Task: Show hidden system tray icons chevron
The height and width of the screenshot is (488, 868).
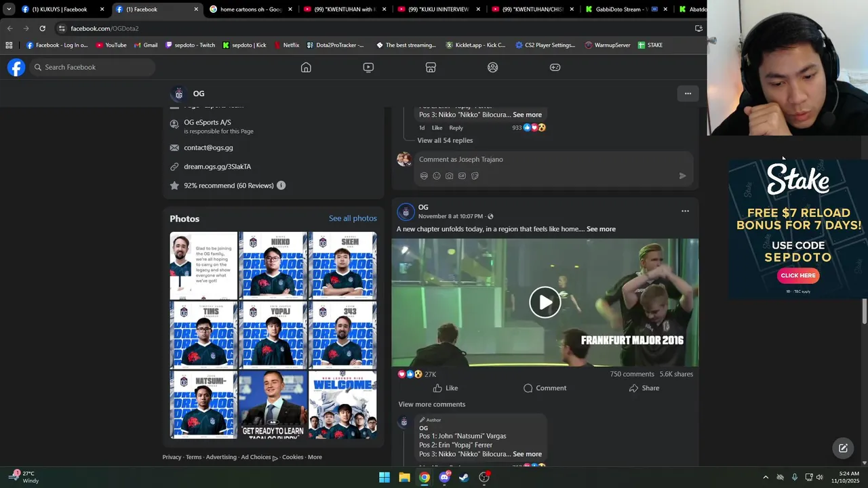Action: point(766,477)
